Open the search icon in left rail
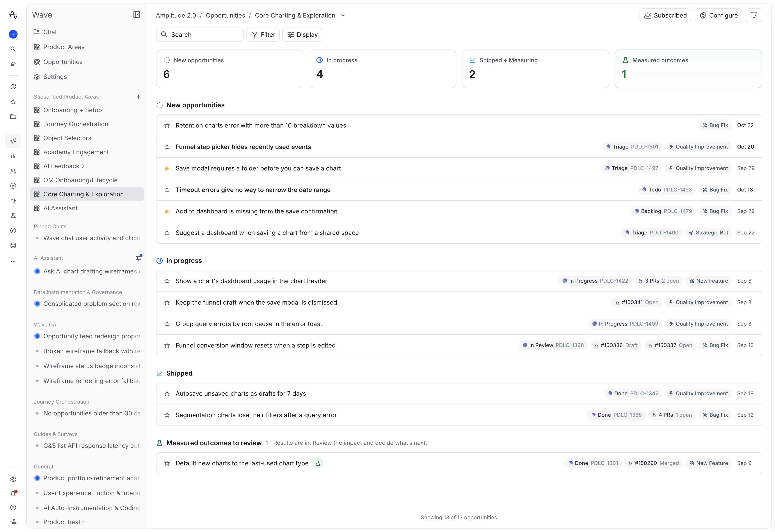This screenshot has height=532, width=775. tap(13, 49)
